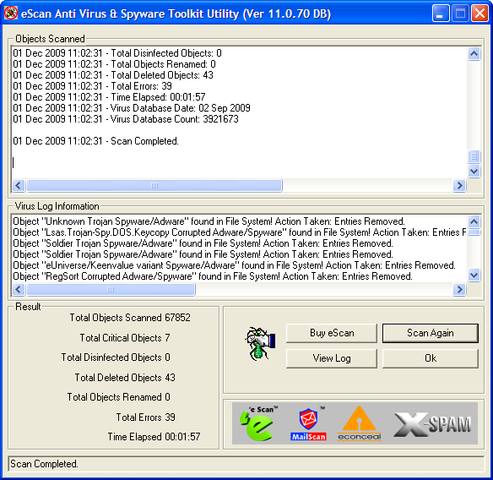Select the eUniverse/Keenvalue variant log entry
Image resolution: width=493 pixels, height=480 pixels.
234,265
